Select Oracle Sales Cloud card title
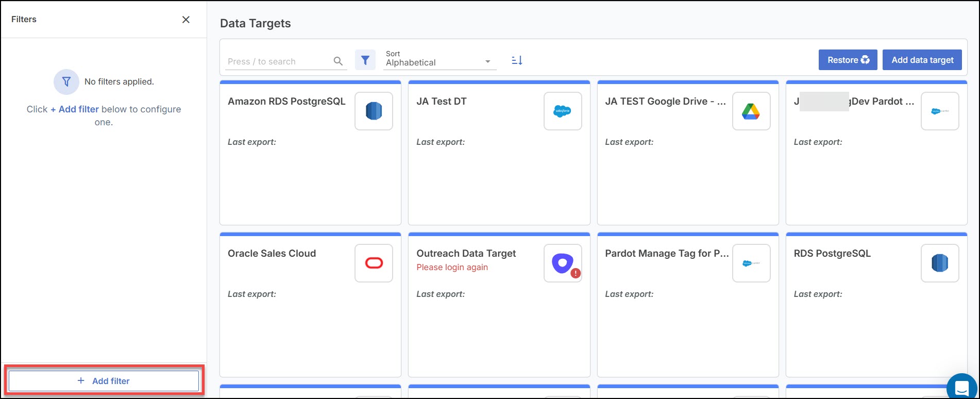 coord(272,254)
